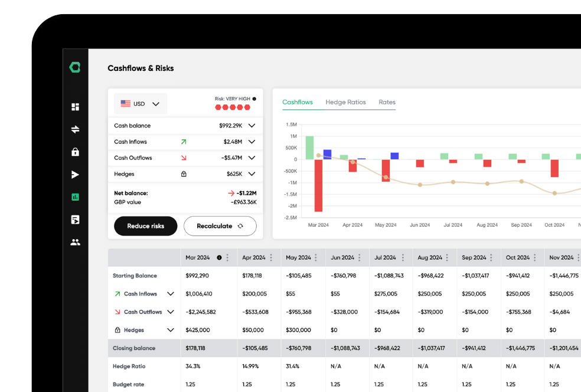This screenshot has height=392, width=581.
Task: Expand Cash Inflows in the table
Action: [x=171, y=293]
